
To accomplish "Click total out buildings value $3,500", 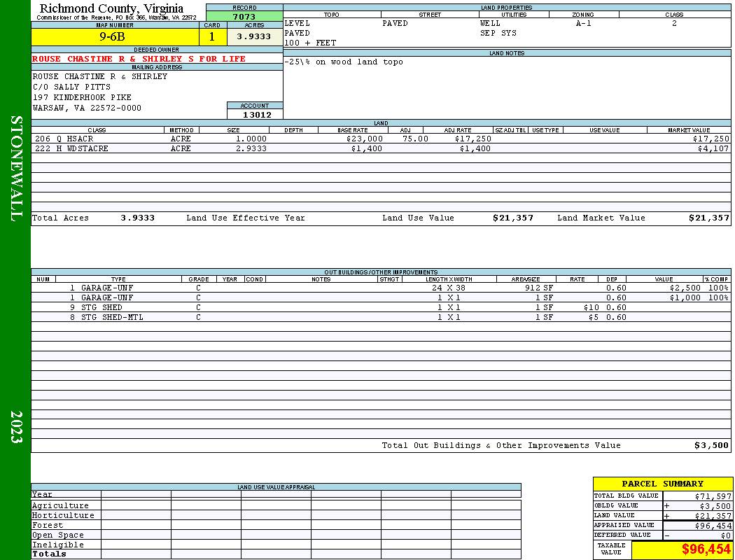I will tap(712, 446).
